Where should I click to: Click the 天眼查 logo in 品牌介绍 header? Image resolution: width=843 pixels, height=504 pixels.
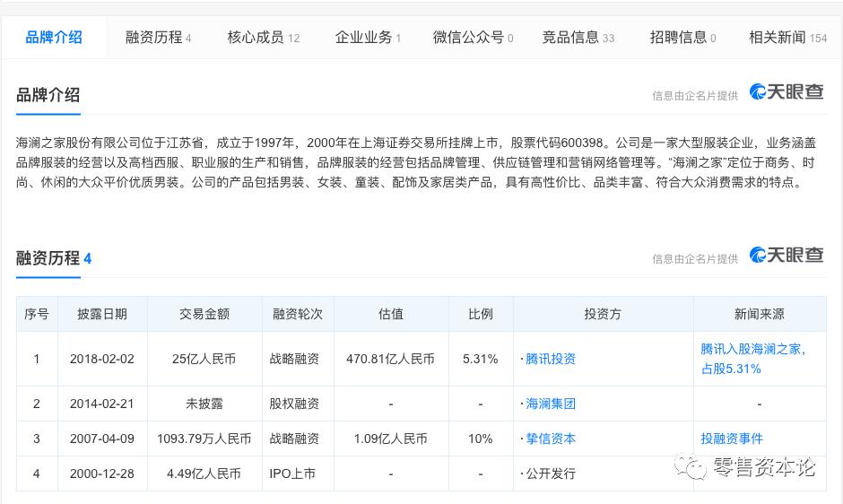(787, 92)
